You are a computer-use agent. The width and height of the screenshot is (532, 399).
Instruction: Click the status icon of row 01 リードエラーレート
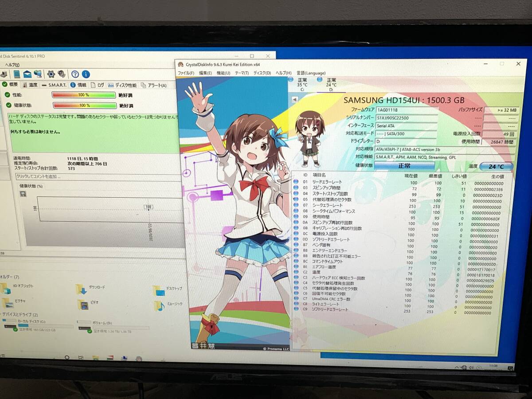(x=296, y=182)
